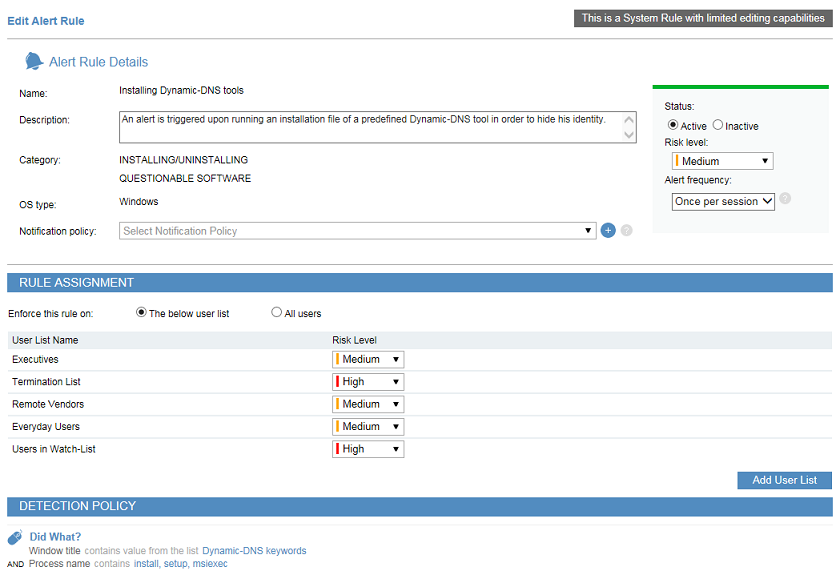Select 'The below user list' radio option

coord(141,313)
